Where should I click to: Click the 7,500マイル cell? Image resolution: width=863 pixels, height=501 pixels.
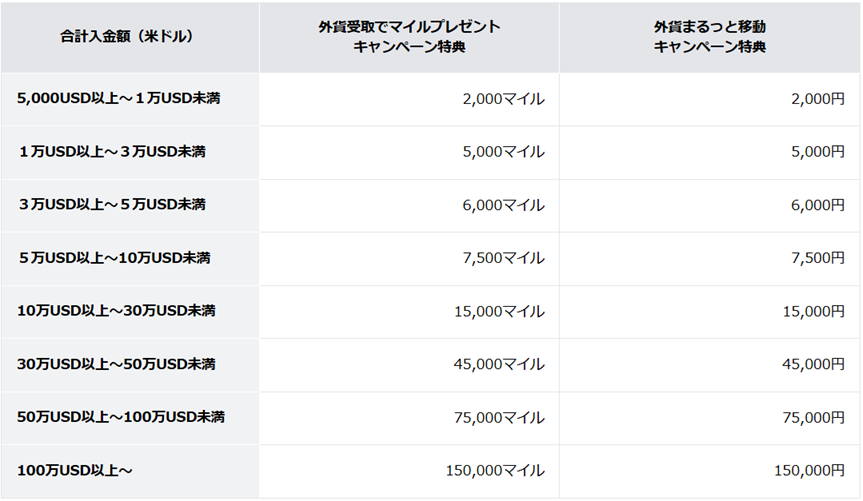tap(503, 258)
